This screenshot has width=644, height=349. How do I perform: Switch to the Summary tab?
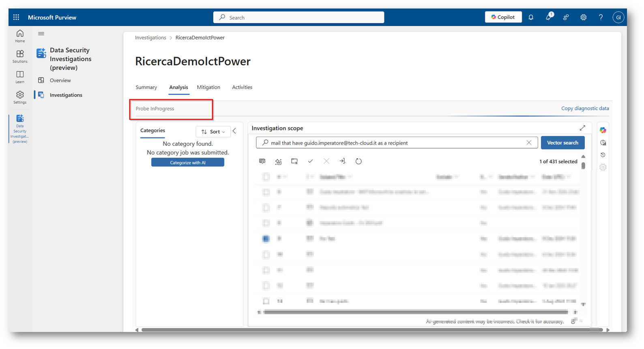coord(146,87)
